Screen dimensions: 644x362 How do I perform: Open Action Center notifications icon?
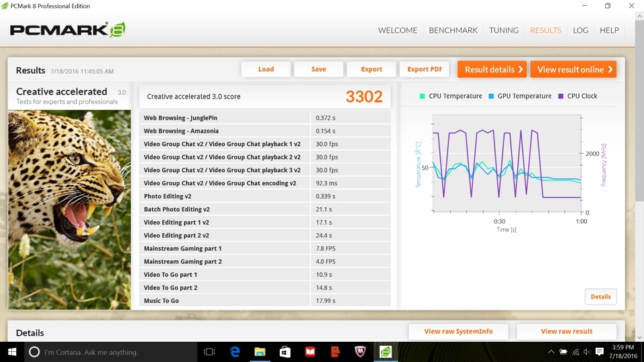point(600,352)
